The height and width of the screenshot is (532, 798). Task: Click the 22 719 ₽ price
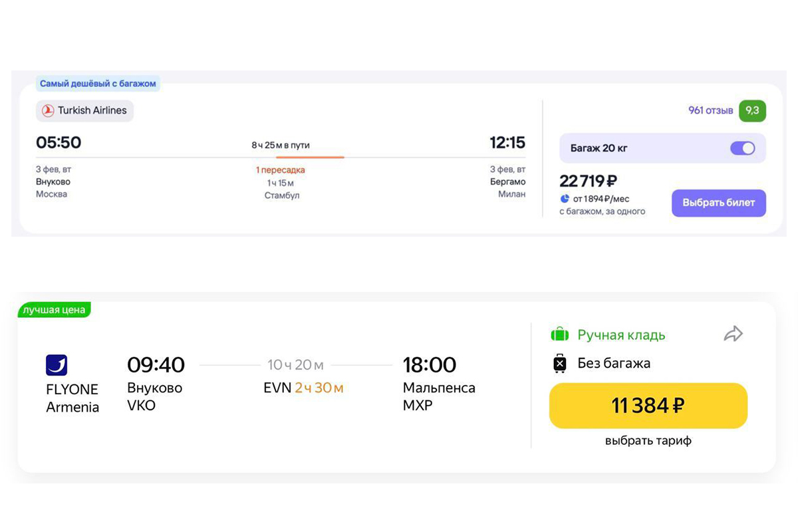coord(589,181)
